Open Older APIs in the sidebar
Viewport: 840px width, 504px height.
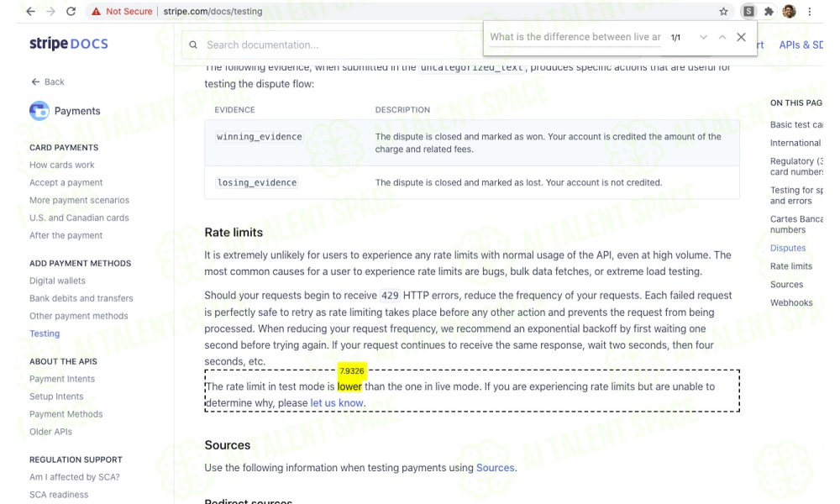pyautogui.click(x=50, y=433)
